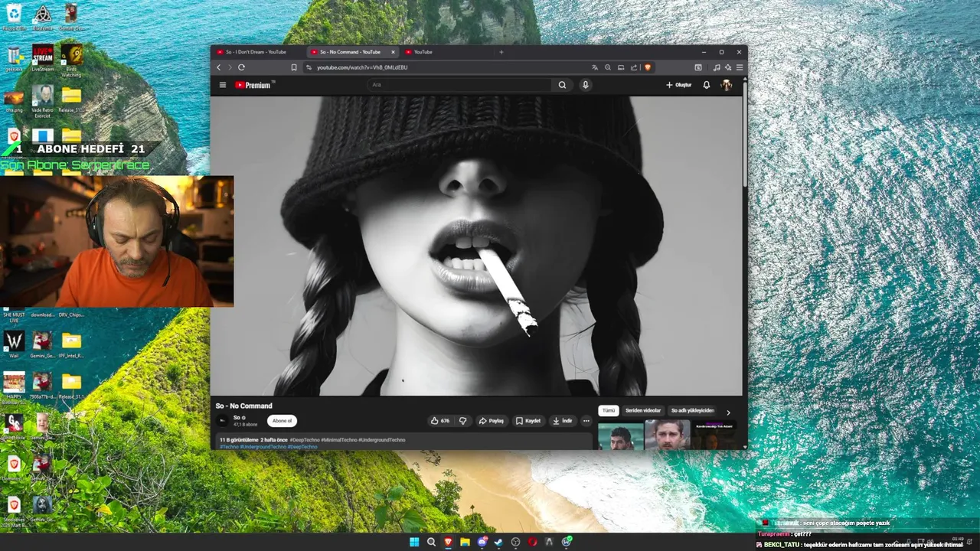This screenshot has height=551, width=980.
Task: Open the Blasfemia desktop shortcut
Action: (42, 17)
